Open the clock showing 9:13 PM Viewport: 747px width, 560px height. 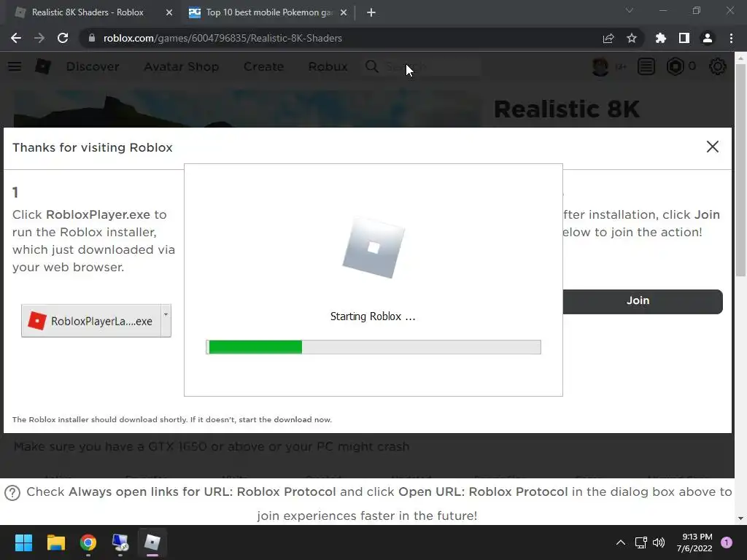[x=694, y=542]
